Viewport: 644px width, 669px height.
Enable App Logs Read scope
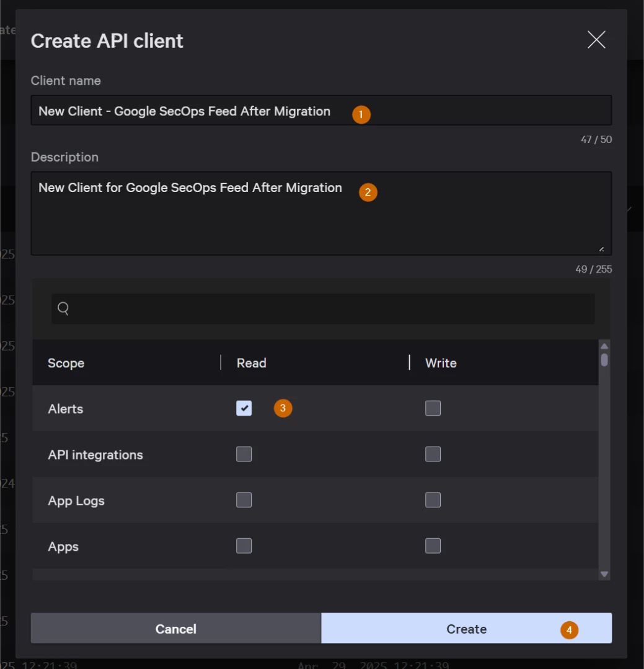point(244,500)
